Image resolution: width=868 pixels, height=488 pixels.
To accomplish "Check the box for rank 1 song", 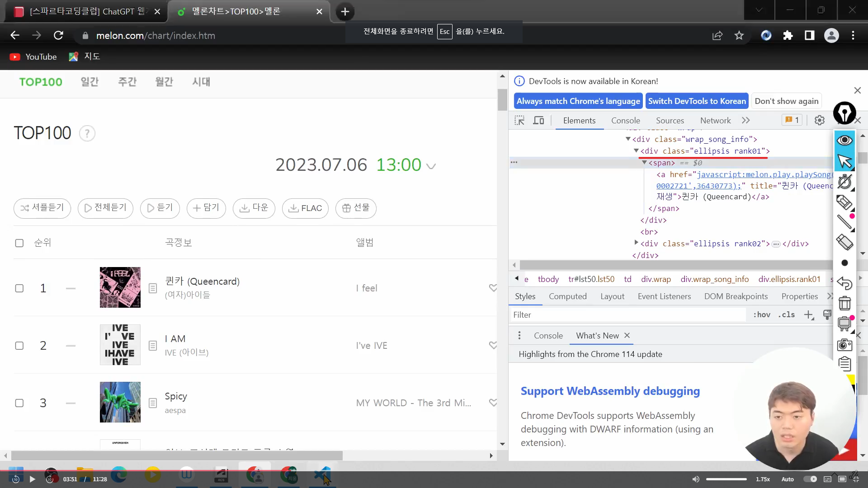I will (19, 288).
